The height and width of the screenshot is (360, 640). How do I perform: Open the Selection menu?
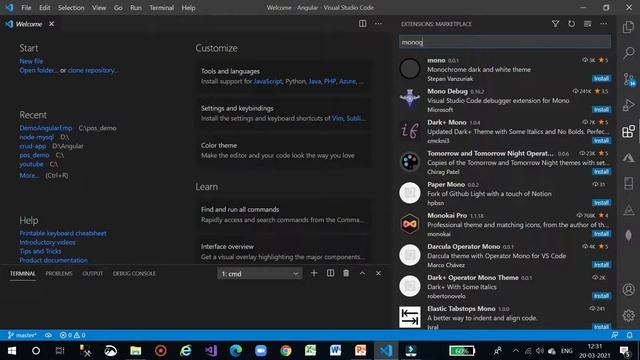pos(71,8)
